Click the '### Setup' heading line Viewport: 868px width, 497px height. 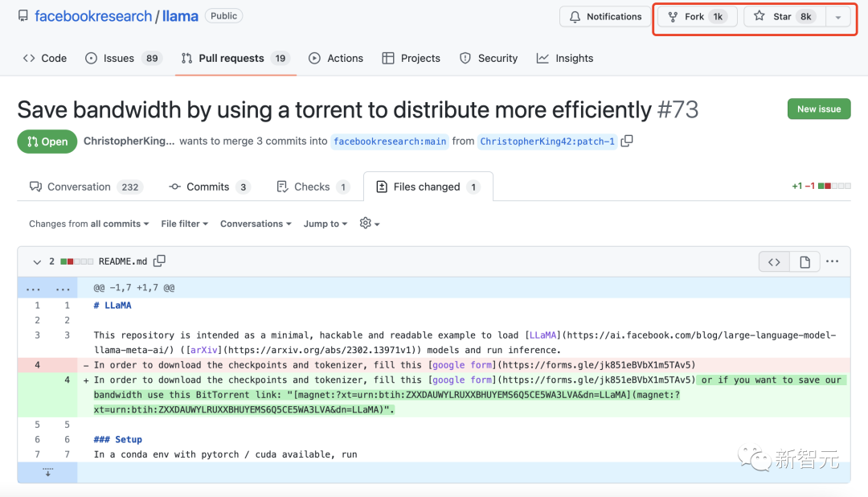click(118, 439)
